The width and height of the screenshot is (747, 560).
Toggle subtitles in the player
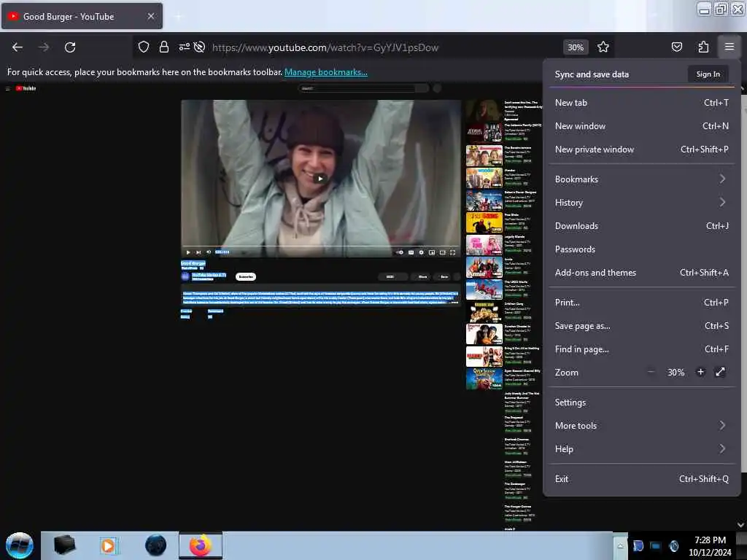(411, 252)
